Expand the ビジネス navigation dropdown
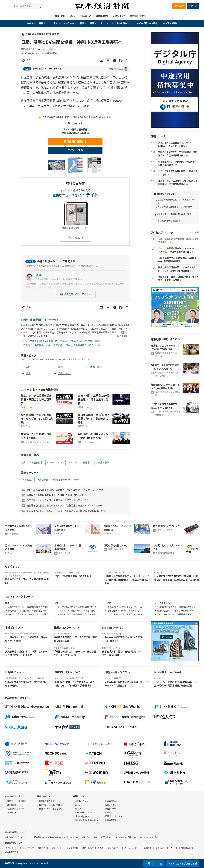The width and height of the screenshot is (204, 868). 54,24
